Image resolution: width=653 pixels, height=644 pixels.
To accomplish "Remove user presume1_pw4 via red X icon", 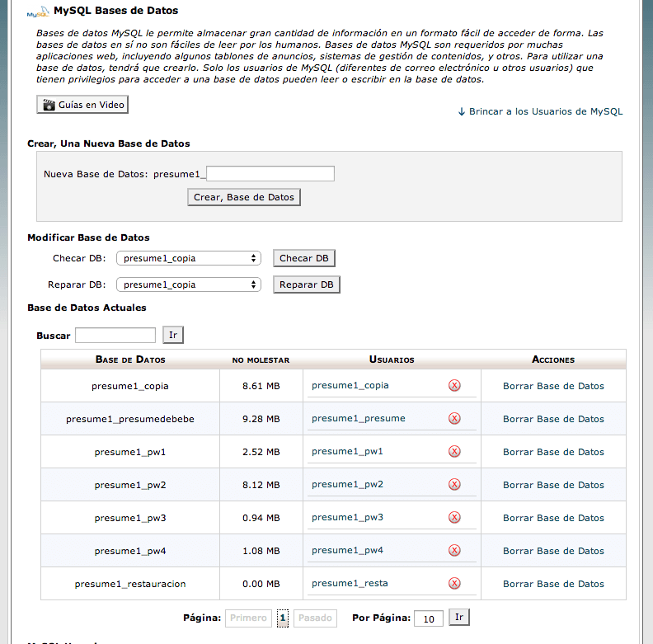I will pyautogui.click(x=454, y=550).
